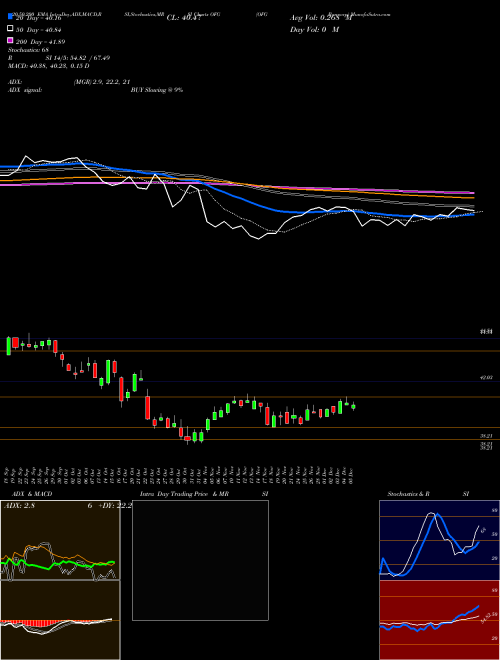
Task: Click the MACD values line
Action: 48,66
